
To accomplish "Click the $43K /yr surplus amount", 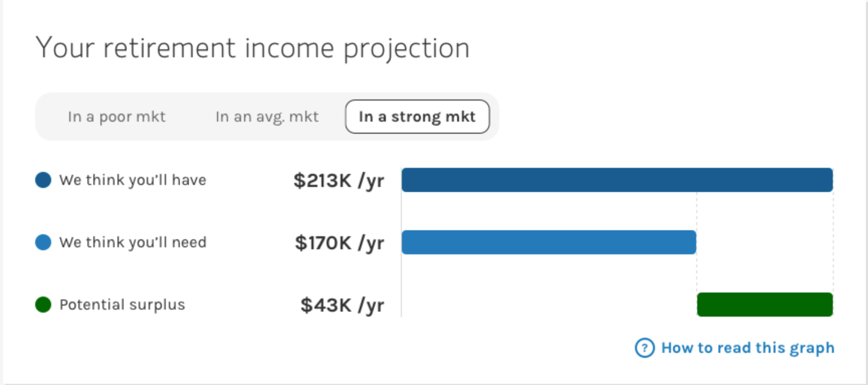I will pos(343,306).
